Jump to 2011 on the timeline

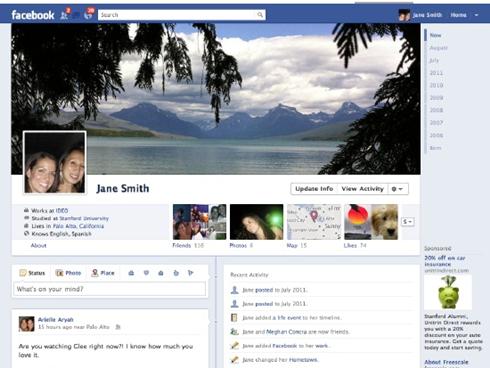[x=436, y=73]
